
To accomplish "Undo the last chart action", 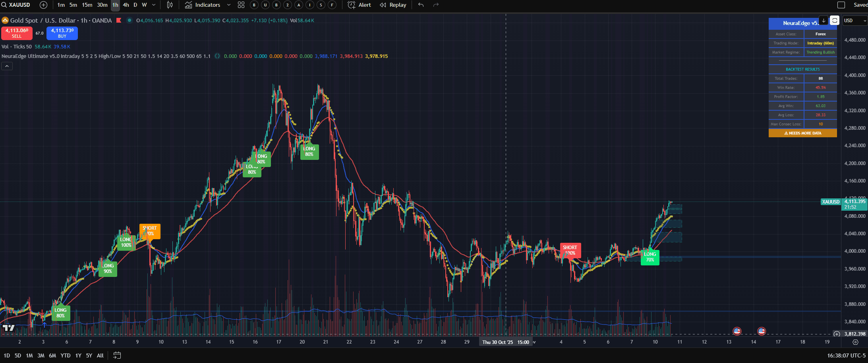I will pos(421,5).
